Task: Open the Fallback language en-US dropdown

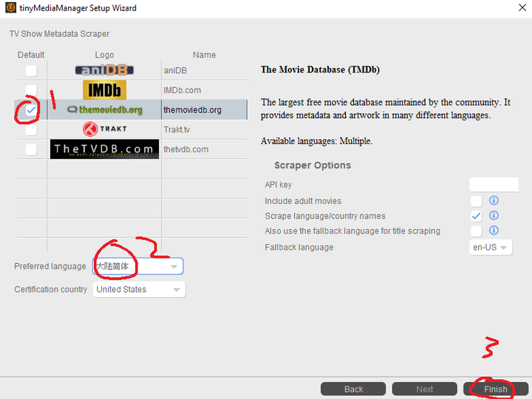Action: tap(491, 248)
